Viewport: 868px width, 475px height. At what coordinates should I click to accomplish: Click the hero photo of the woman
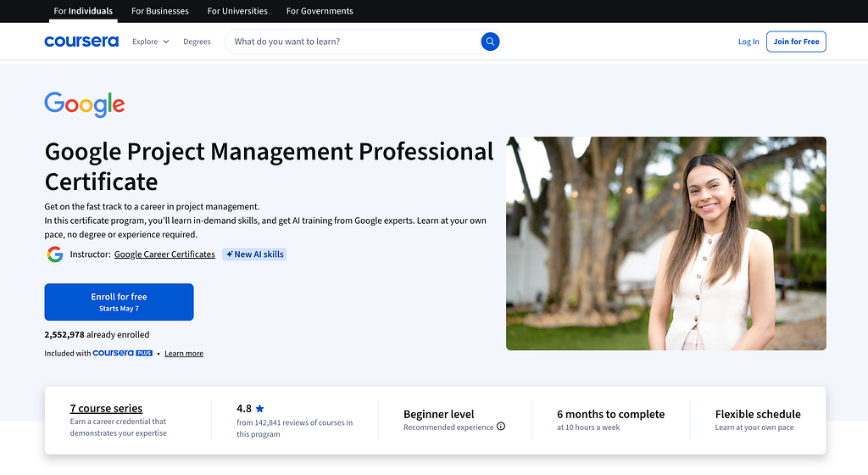pyautogui.click(x=666, y=243)
